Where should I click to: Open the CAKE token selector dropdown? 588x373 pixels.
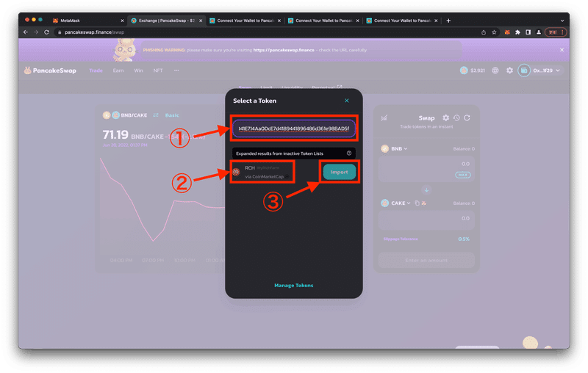(x=395, y=203)
